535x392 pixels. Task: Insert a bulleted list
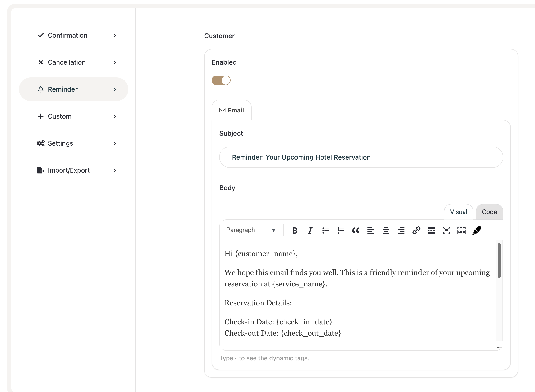325,230
